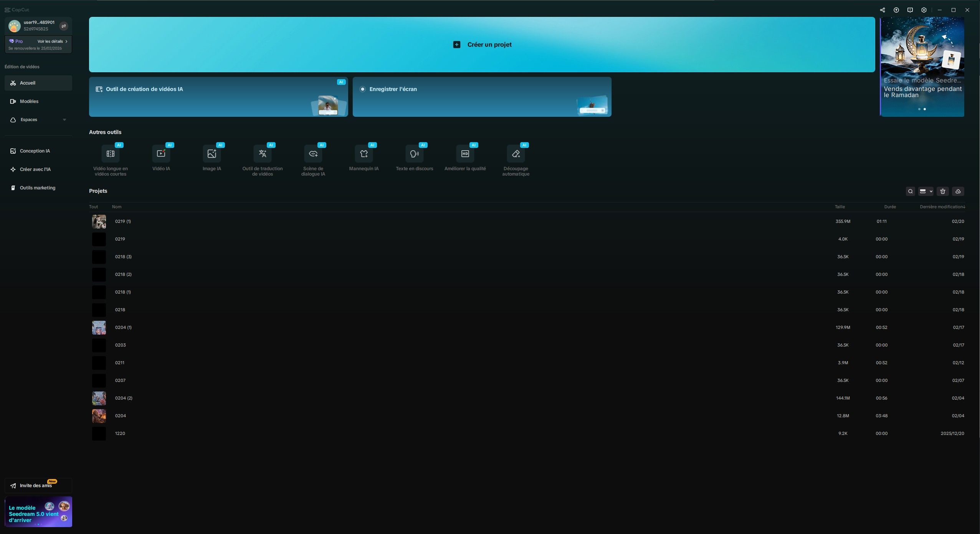Click the cloud sync icon in the projects header

(x=958, y=191)
